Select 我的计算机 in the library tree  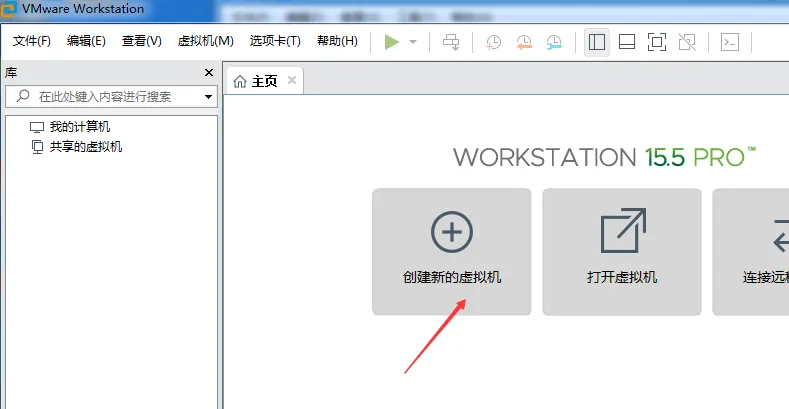coord(80,127)
